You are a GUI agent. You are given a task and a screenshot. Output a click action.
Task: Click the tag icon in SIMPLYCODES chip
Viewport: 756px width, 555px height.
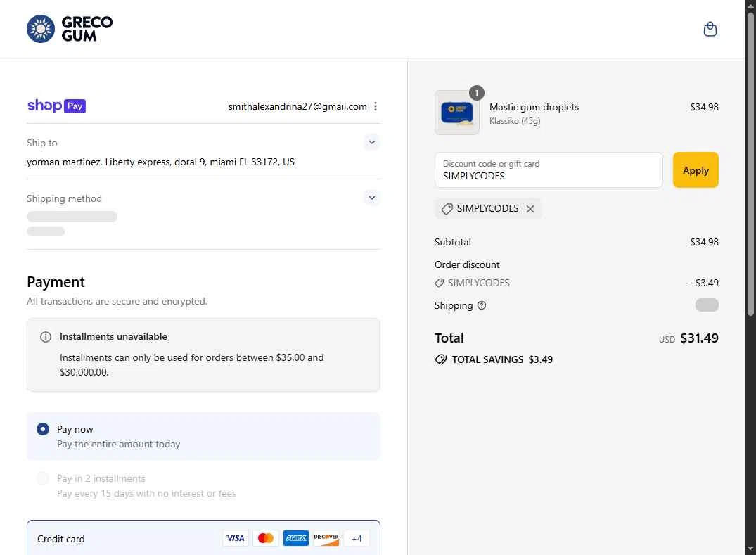point(447,209)
